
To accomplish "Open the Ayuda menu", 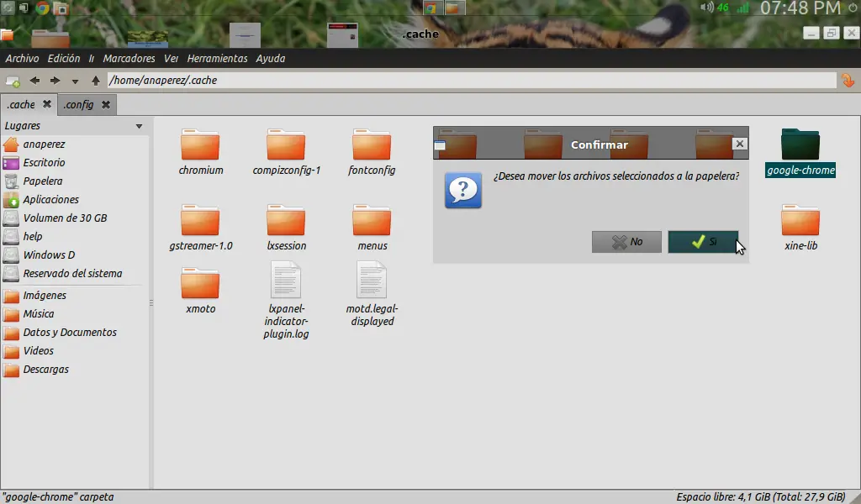I will pos(270,58).
